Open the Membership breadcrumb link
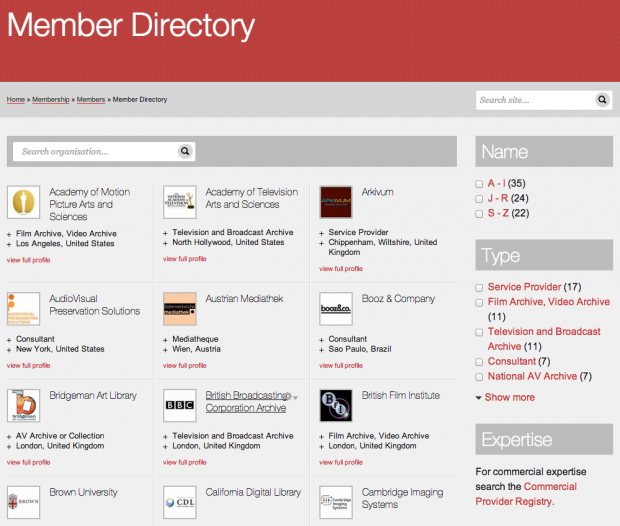Image resolution: width=620 pixels, height=526 pixels. pyautogui.click(x=51, y=99)
